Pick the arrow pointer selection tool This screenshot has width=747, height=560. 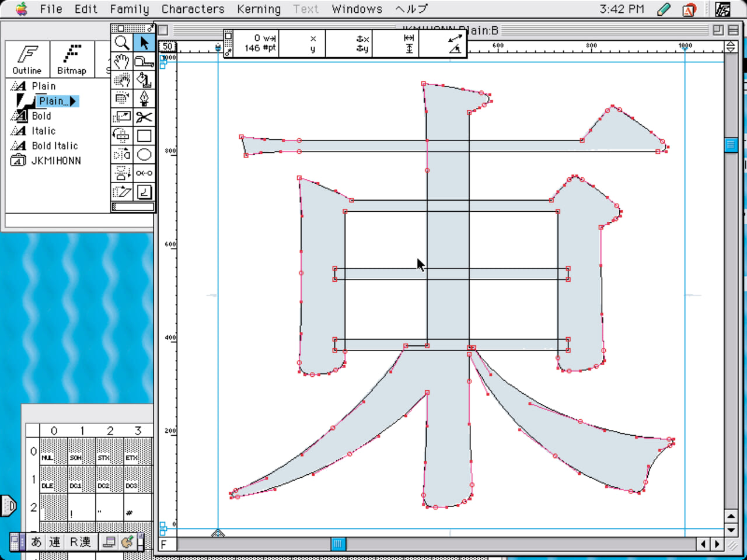click(x=144, y=43)
